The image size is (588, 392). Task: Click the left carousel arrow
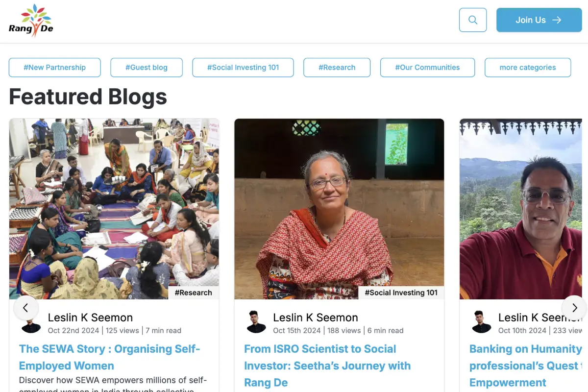coord(26,308)
